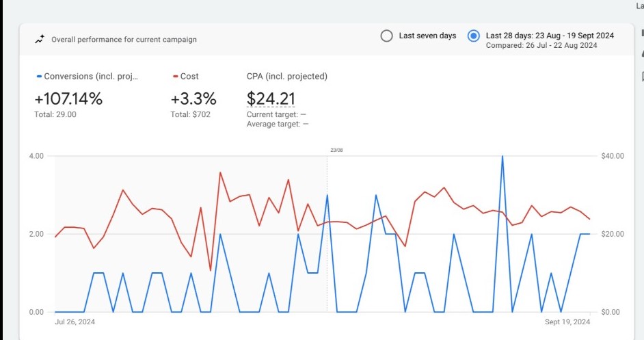The width and height of the screenshot is (644, 340).
Task: Select the Last seven days radio button
Action: tap(386, 36)
